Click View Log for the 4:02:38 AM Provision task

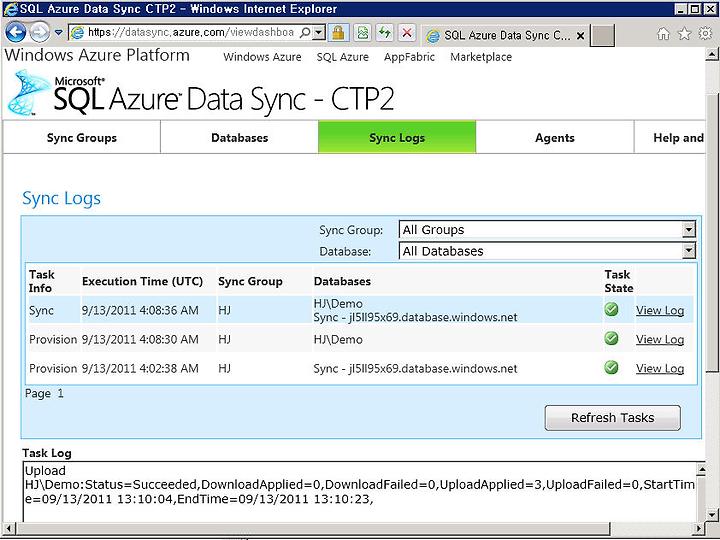pos(660,368)
